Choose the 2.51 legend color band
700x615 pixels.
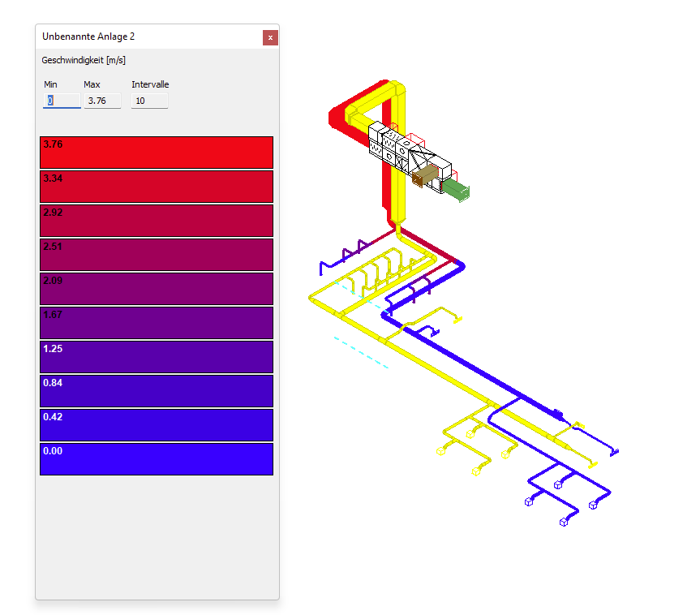pos(156,255)
